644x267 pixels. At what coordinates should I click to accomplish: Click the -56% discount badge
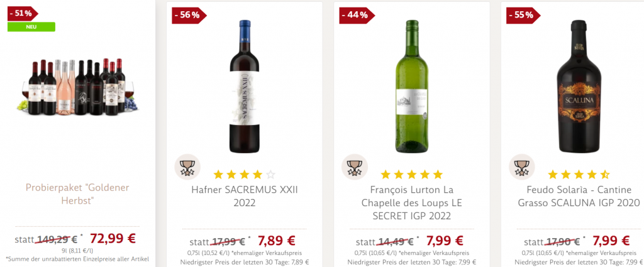(189, 14)
